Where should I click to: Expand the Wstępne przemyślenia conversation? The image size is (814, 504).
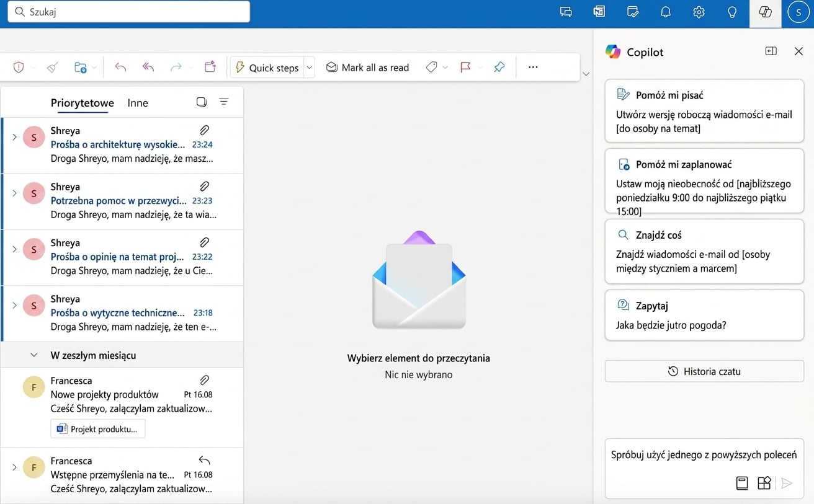[x=14, y=467]
